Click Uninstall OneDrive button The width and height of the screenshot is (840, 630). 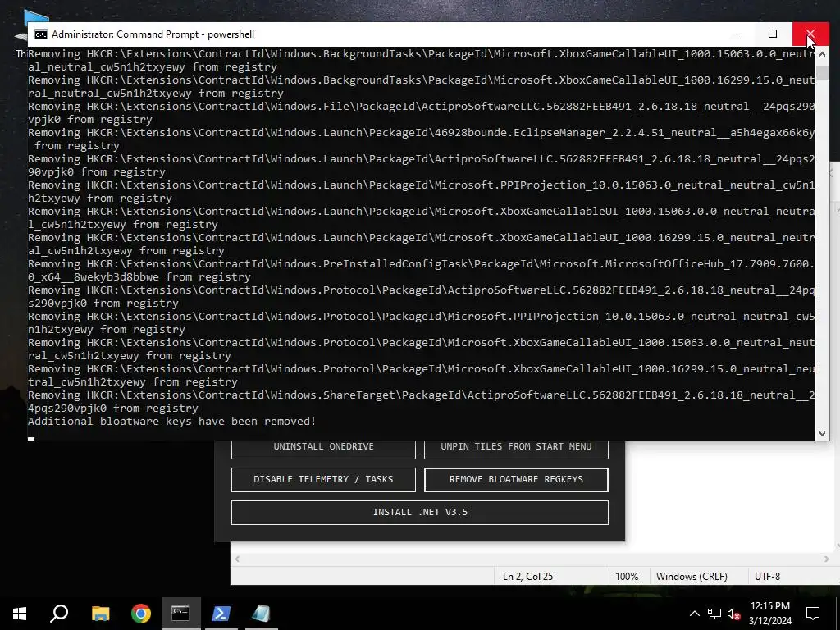pos(323,449)
